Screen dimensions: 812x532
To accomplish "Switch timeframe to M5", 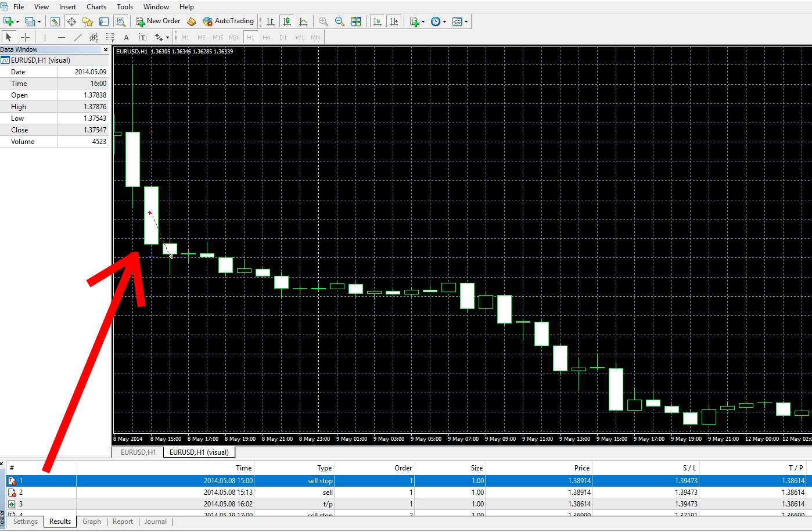I will click(x=202, y=37).
